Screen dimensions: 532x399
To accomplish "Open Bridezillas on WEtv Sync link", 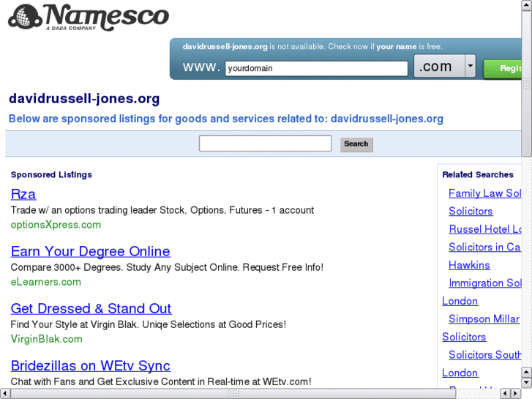I will point(90,366).
